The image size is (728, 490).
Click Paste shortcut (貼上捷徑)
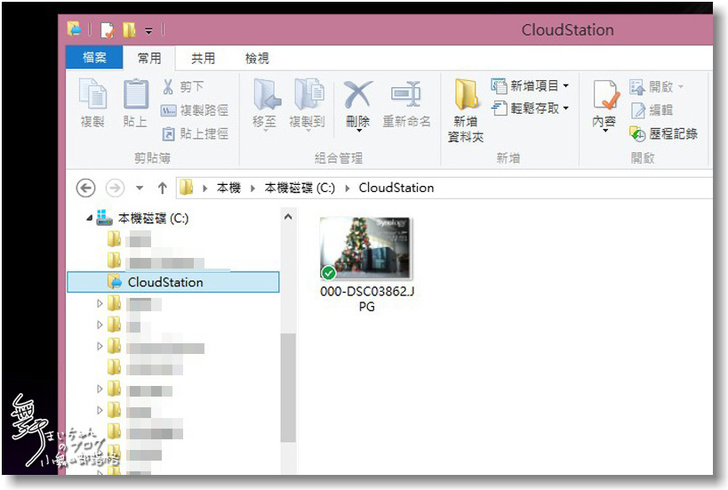coord(195,134)
